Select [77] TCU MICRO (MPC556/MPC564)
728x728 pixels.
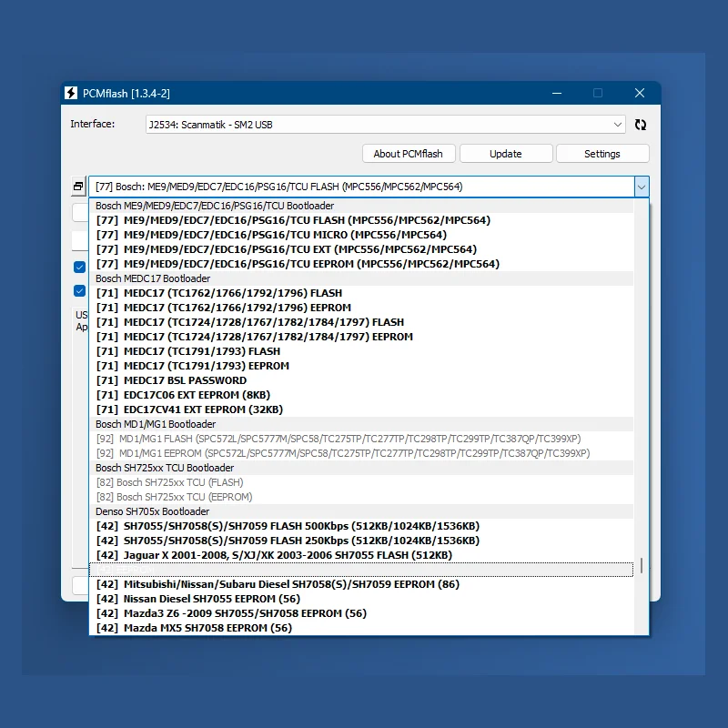(361, 235)
